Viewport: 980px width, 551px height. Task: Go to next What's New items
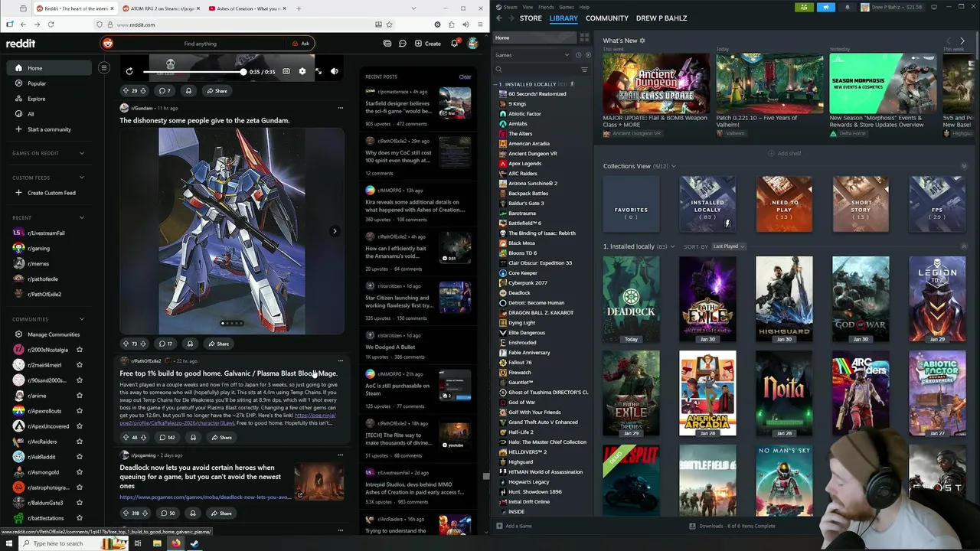point(962,41)
